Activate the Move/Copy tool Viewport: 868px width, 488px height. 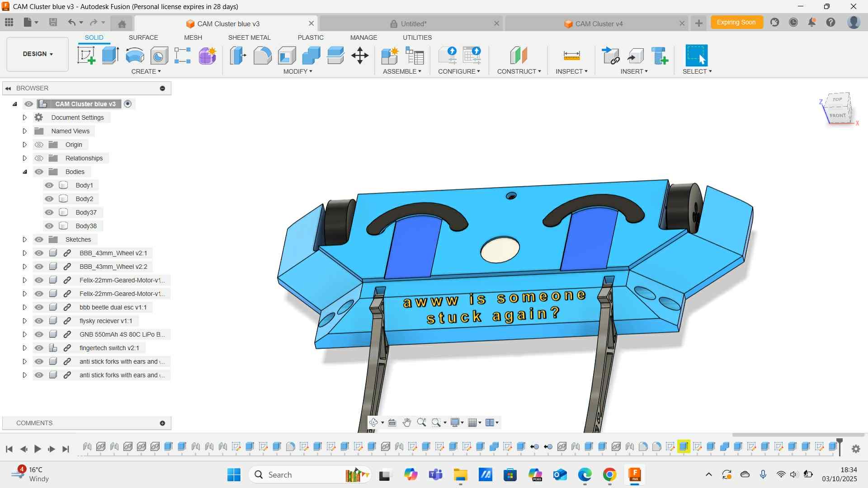tap(360, 56)
